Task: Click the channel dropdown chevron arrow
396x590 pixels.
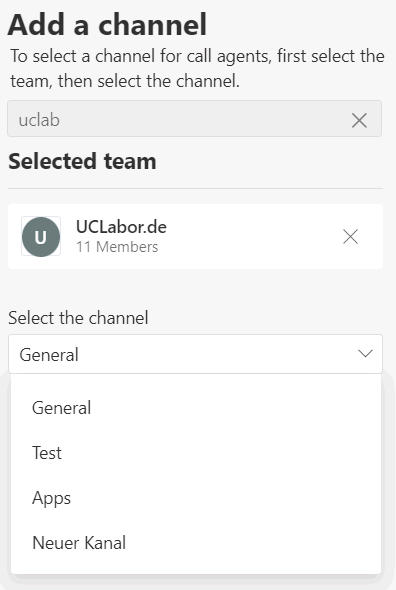Action: [365, 354]
